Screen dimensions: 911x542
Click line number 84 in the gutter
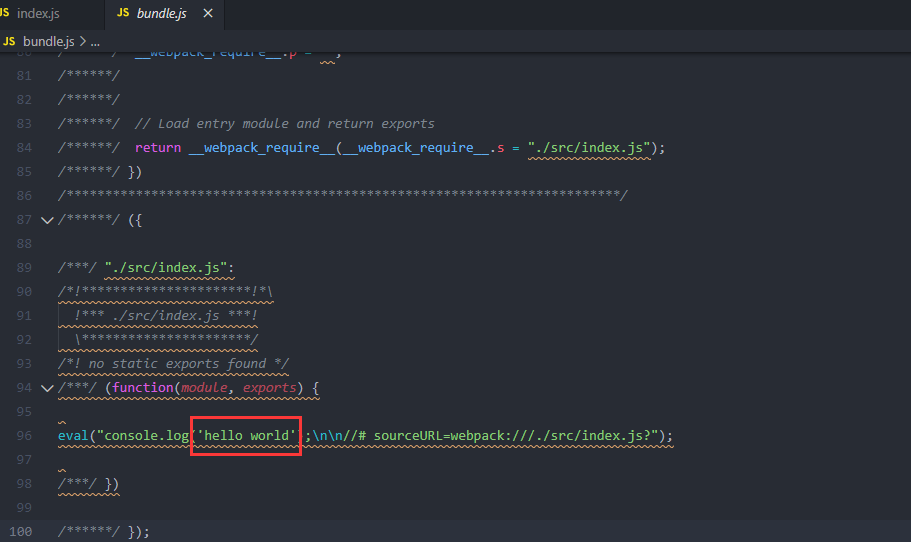[x=24, y=148]
